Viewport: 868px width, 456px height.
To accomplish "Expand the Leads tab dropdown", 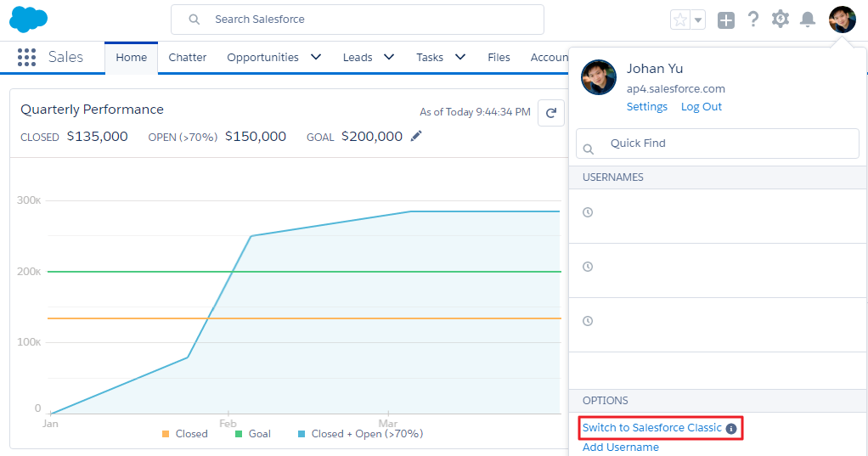I will (389, 57).
